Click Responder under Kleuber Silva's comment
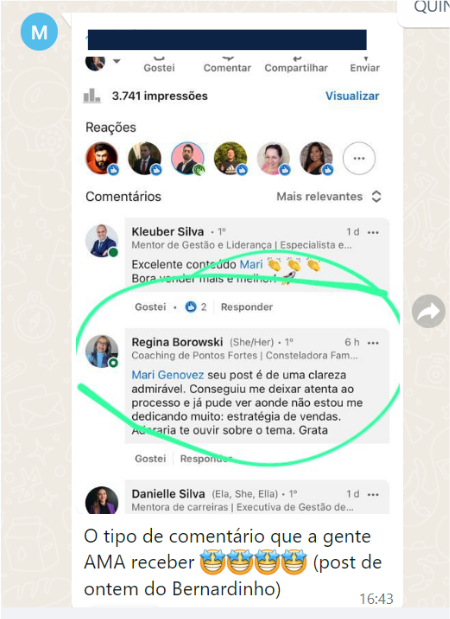 (x=247, y=307)
